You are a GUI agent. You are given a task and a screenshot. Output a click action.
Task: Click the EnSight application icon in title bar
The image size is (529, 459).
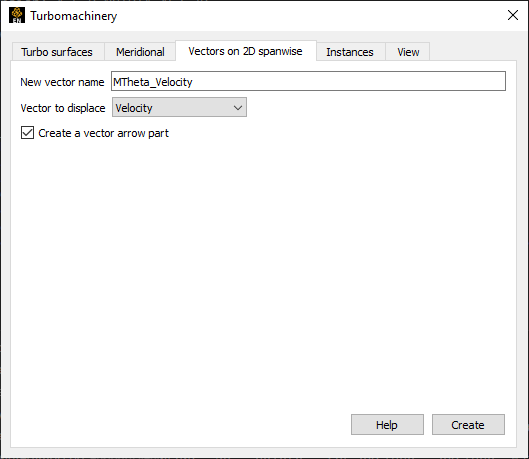pyautogui.click(x=17, y=15)
